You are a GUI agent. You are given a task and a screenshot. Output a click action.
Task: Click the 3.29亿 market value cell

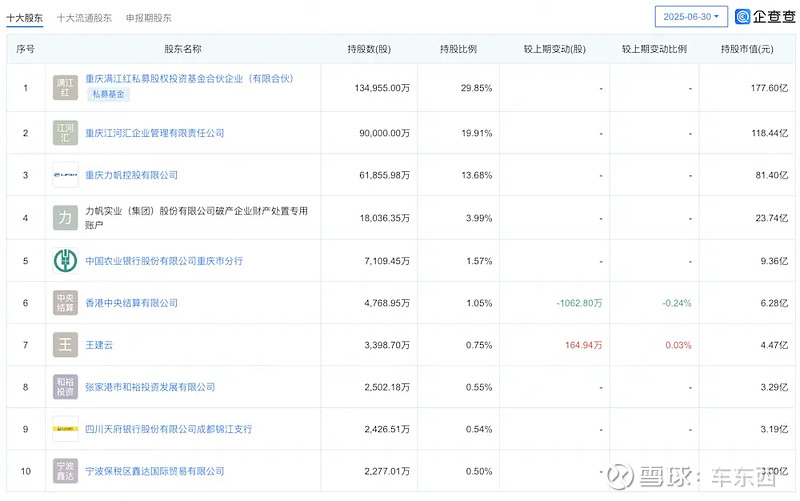click(774, 387)
